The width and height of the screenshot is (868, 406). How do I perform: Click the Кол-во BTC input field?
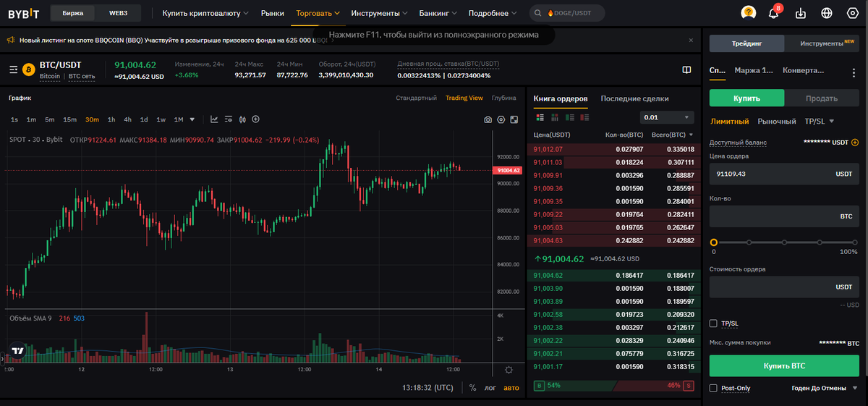[x=784, y=216]
